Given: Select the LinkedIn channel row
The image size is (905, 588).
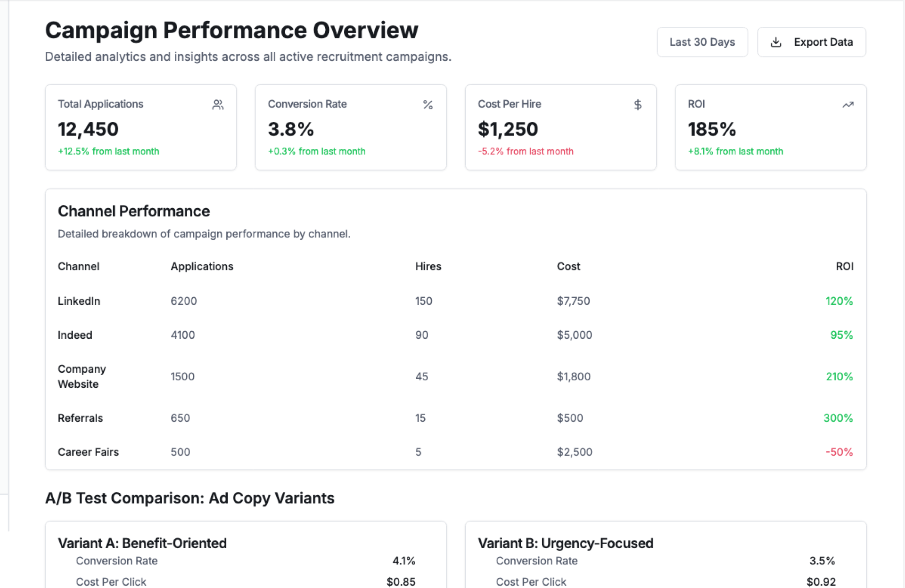Looking at the screenshot, I should [79, 301].
